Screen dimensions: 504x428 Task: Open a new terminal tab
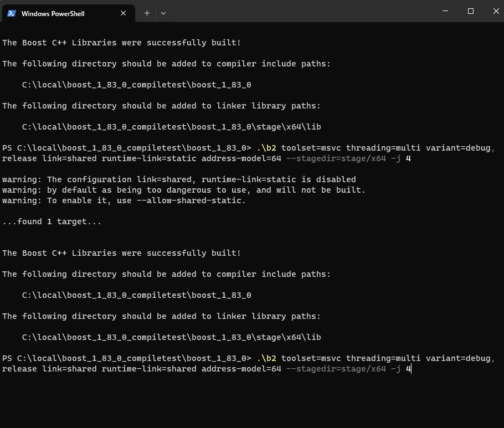147,13
